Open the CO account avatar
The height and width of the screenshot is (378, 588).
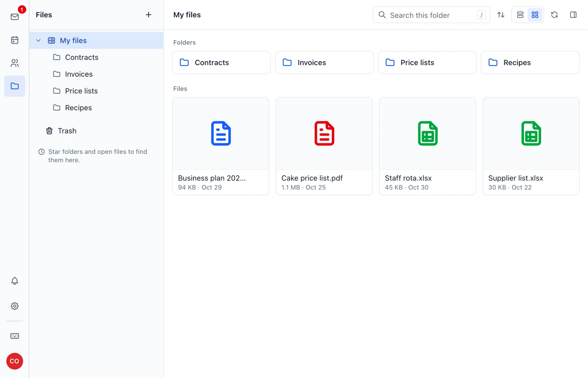pyautogui.click(x=15, y=361)
